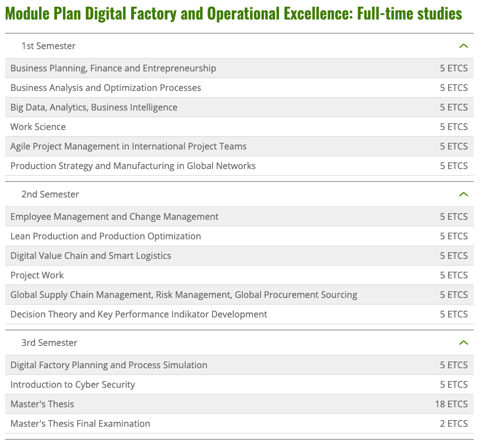Collapse the 2nd Semester chevron icon
This screenshot has width=481, height=448.
tap(464, 194)
